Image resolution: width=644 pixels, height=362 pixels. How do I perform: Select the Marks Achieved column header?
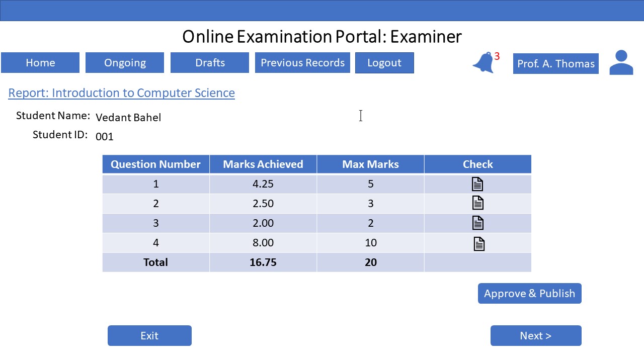tap(263, 164)
